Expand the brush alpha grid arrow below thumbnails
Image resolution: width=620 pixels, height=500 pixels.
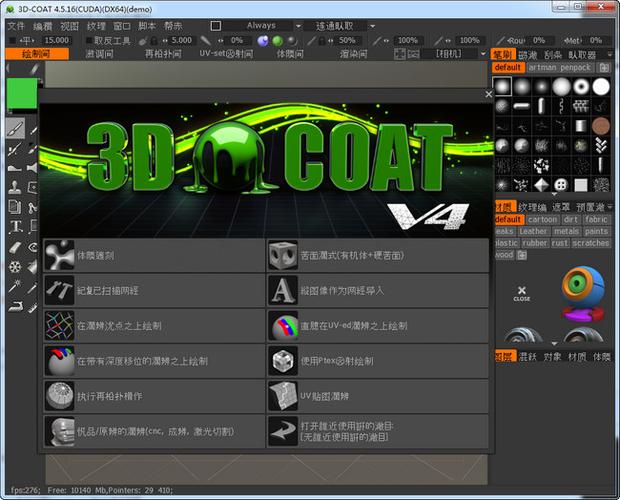tap(554, 194)
